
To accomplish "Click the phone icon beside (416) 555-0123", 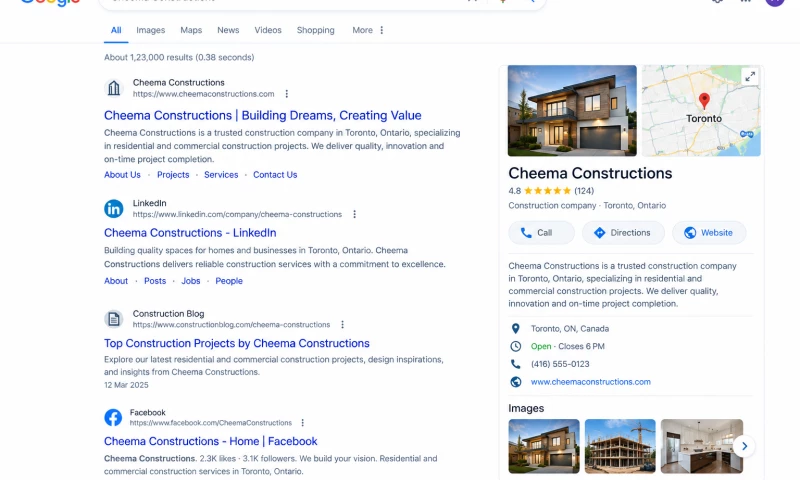I will tap(516, 364).
